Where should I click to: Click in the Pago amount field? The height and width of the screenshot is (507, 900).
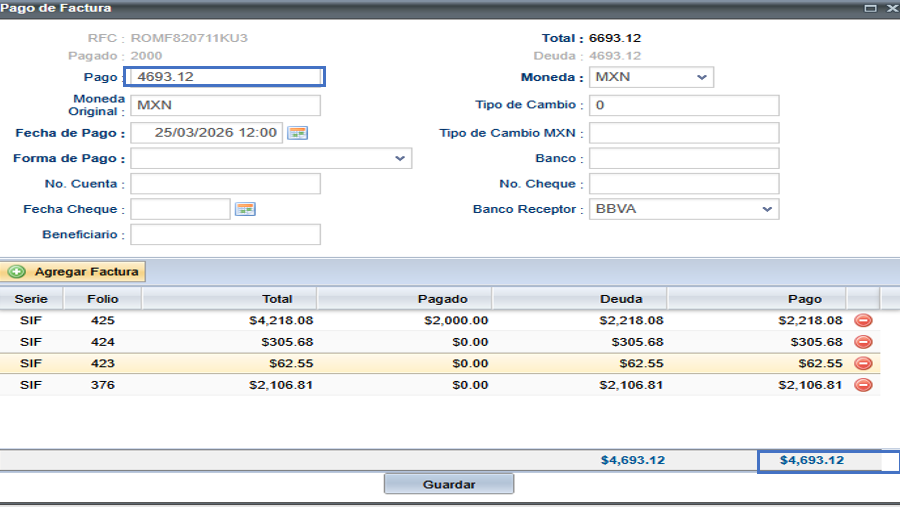pyautogui.click(x=225, y=77)
